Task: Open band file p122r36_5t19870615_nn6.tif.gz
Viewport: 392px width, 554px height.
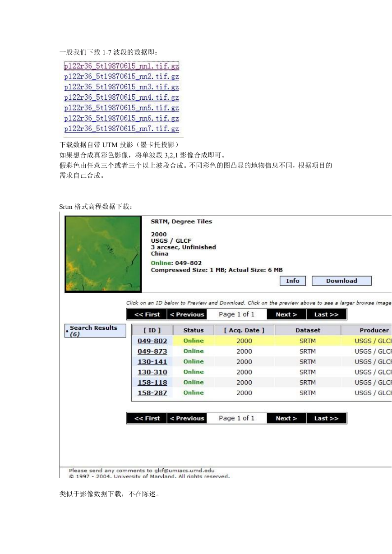Action: pyautogui.click(x=121, y=118)
